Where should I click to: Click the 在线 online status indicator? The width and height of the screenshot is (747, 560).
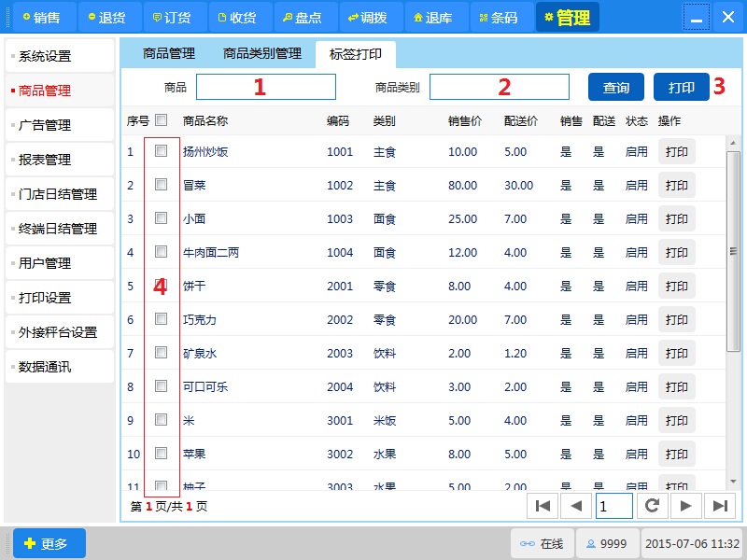coord(543,543)
